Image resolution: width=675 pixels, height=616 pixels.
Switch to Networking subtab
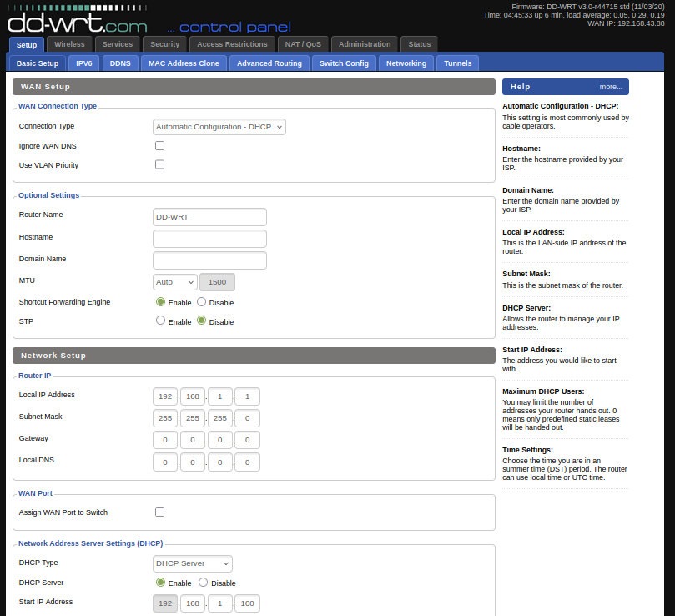406,63
